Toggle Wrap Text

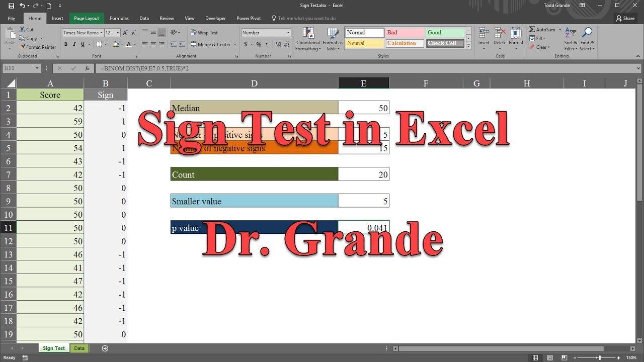tap(204, 33)
